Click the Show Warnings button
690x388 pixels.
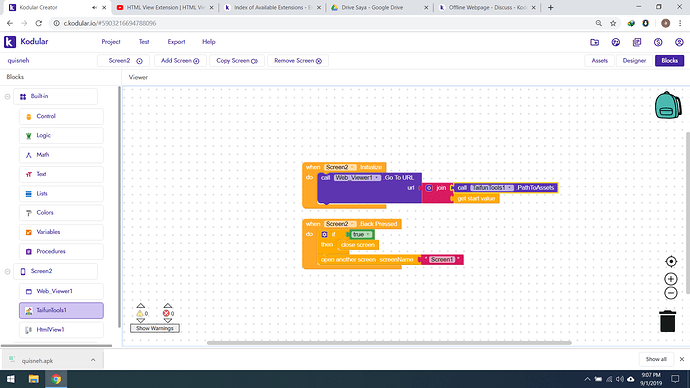point(155,328)
